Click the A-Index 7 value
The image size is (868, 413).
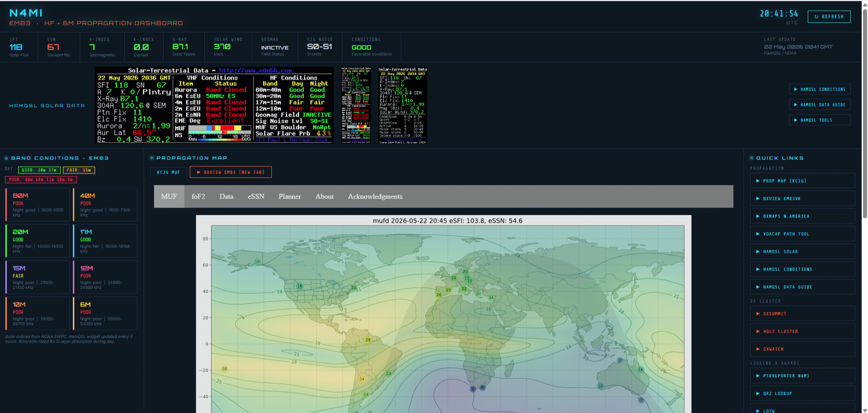92,47
